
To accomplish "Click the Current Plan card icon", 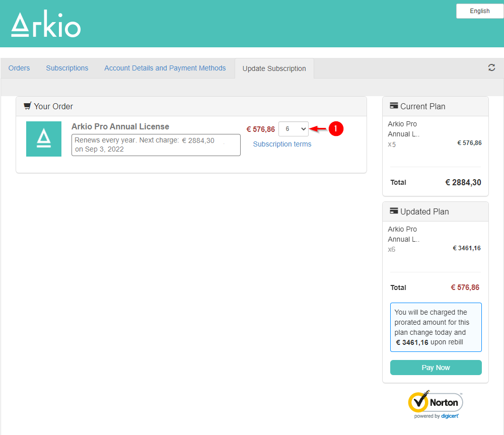I will [394, 106].
